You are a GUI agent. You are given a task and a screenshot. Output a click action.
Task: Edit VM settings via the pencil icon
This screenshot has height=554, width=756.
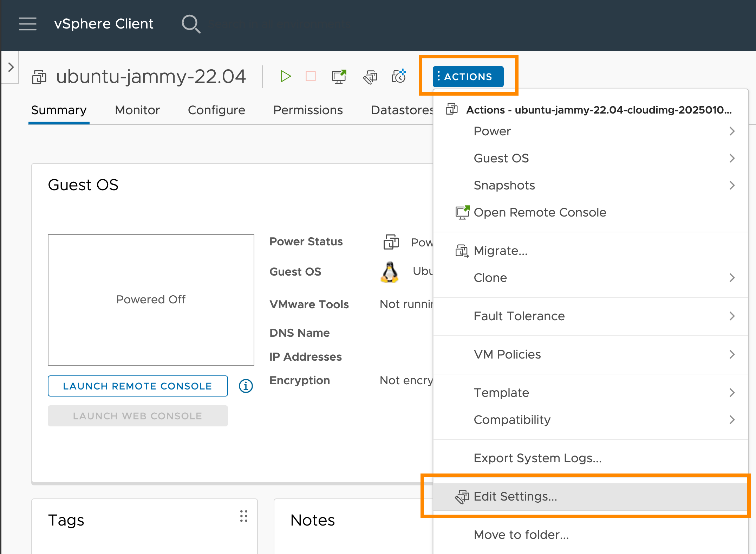(x=370, y=76)
